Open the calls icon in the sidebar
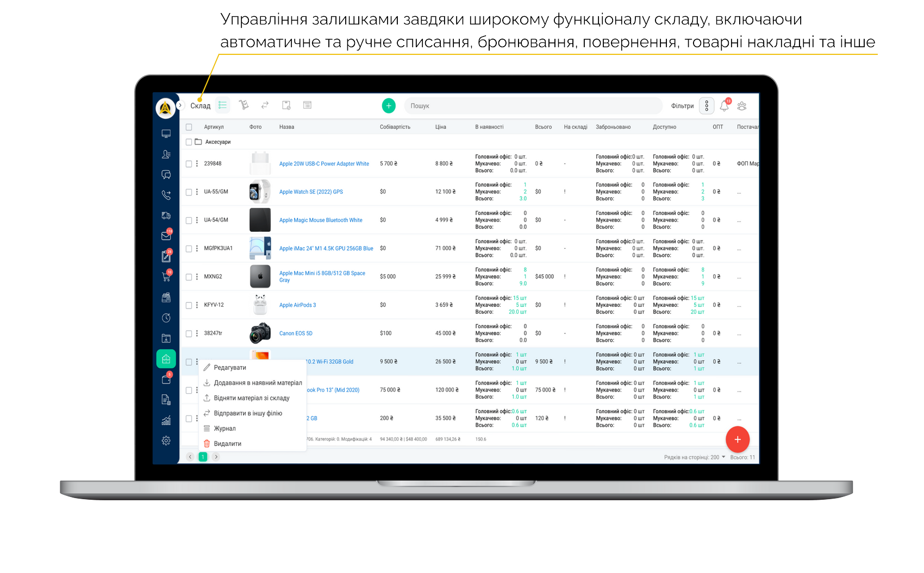Viewport: 924px width, 573px height. point(166,195)
